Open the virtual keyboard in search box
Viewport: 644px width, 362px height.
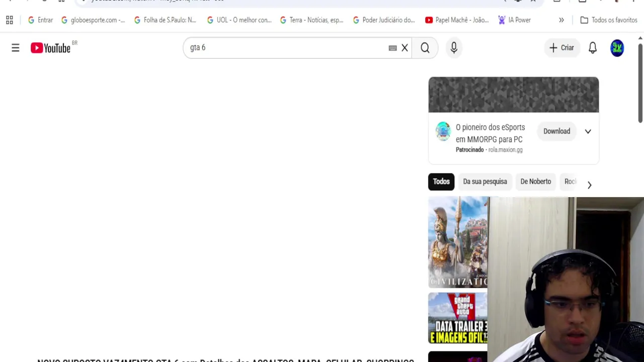(392, 48)
